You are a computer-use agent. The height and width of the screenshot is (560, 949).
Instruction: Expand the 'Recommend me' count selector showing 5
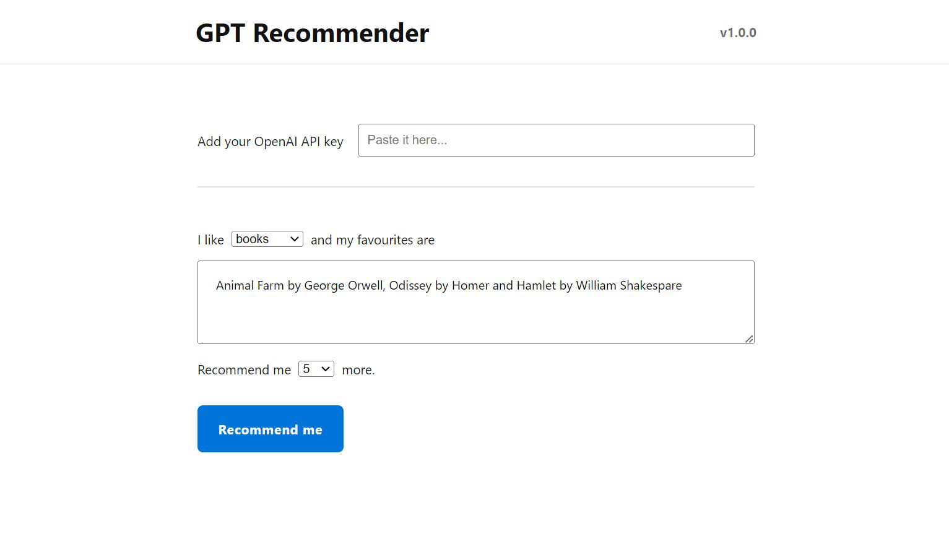316,368
